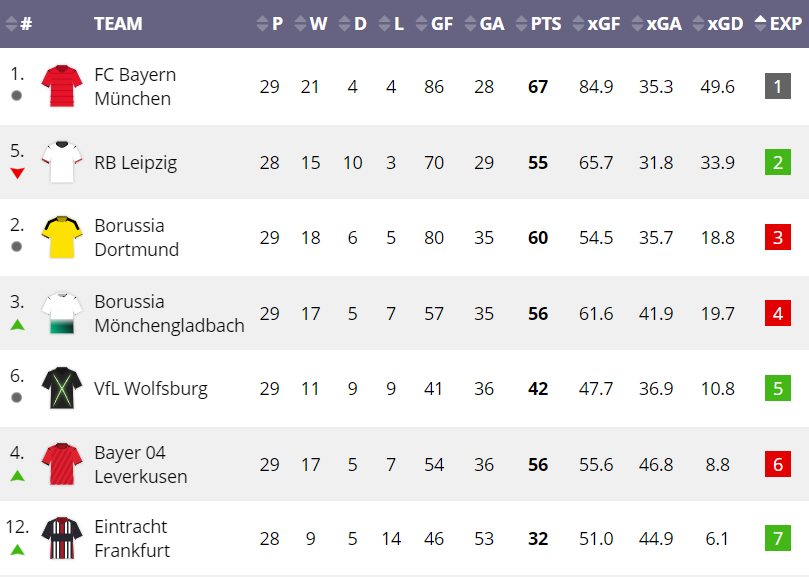Click red expected position 6 badge
Screen dimensions: 809x577
(x=778, y=464)
